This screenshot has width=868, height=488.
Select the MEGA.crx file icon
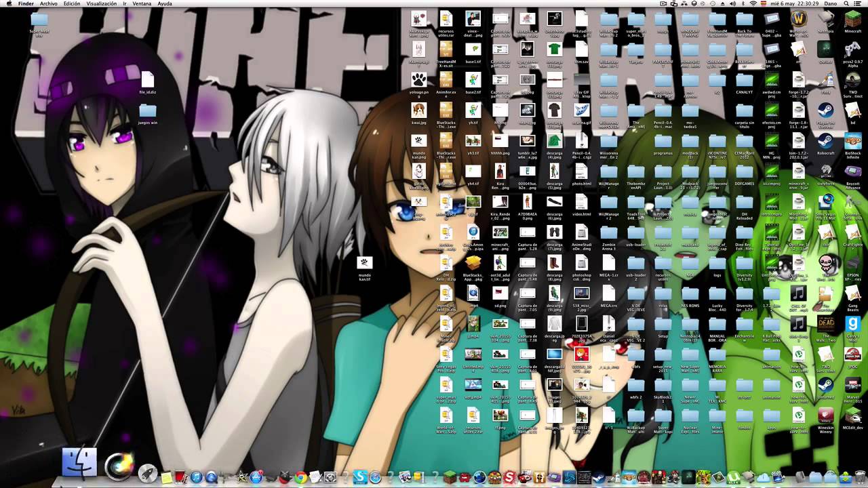click(x=608, y=293)
